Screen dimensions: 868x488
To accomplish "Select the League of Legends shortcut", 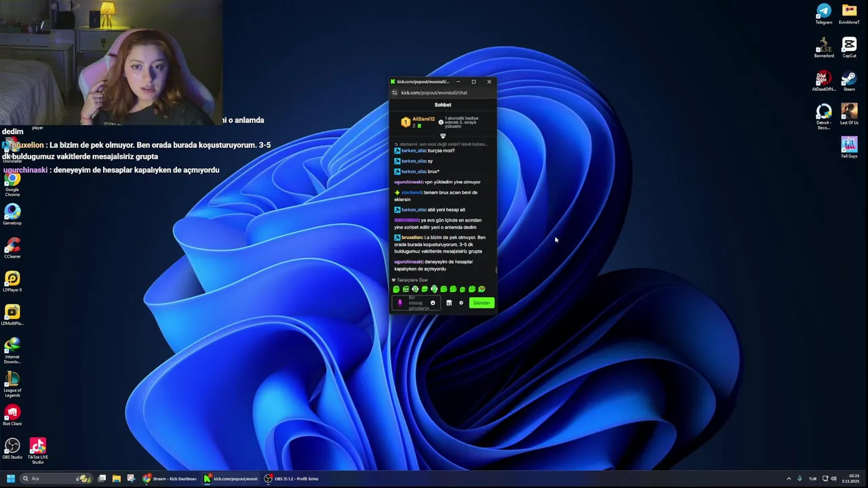I will point(12,384).
